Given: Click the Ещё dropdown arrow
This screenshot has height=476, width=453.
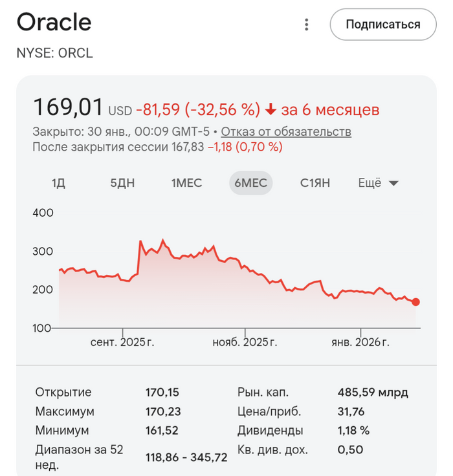Looking at the screenshot, I should [393, 184].
